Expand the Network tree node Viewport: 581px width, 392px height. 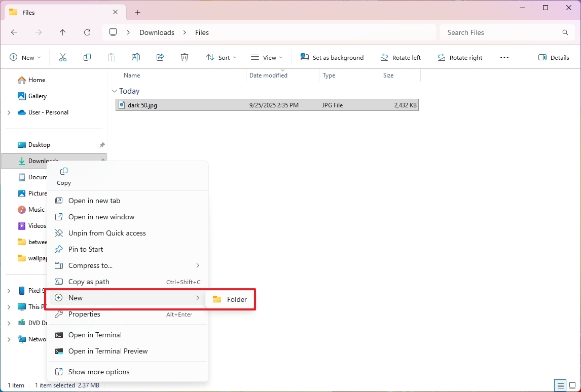click(9, 339)
